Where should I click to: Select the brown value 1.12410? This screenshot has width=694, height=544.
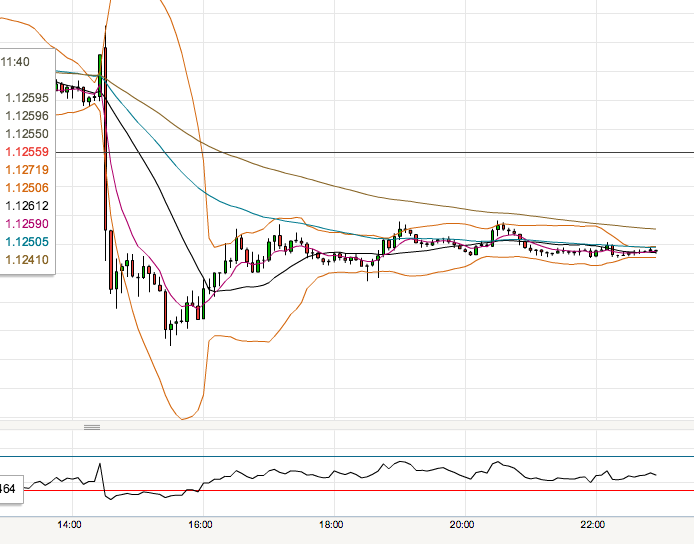tap(27, 260)
